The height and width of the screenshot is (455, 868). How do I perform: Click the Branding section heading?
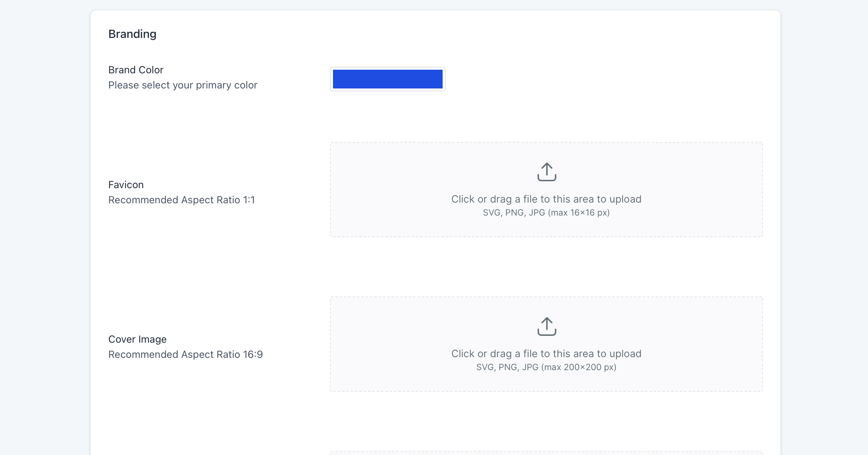(132, 34)
